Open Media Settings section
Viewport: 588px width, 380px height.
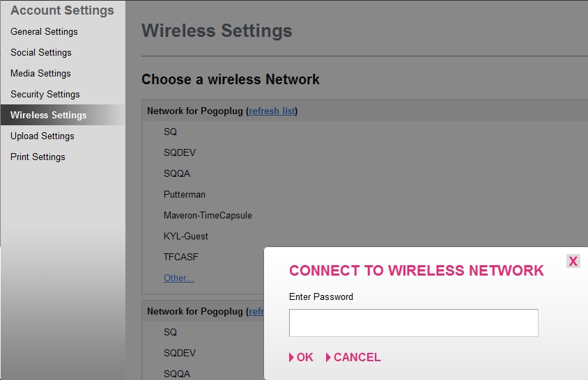coord(40,73)
